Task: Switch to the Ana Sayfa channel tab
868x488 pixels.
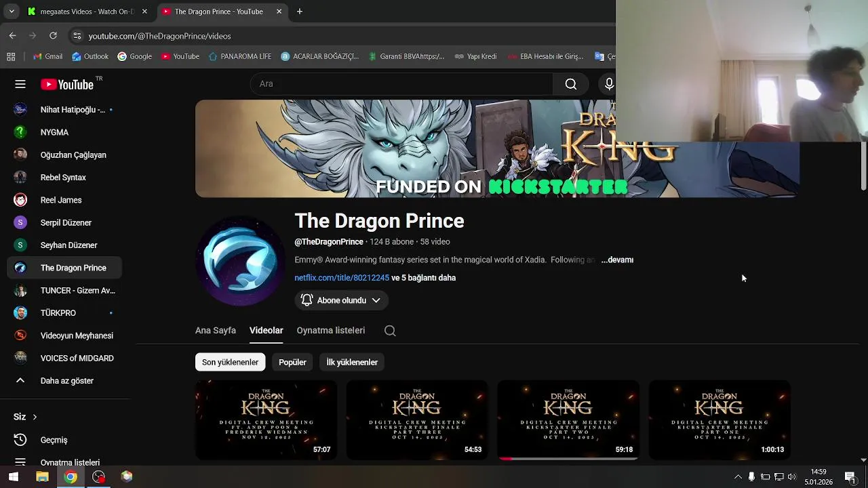Action: pos(216,330)
